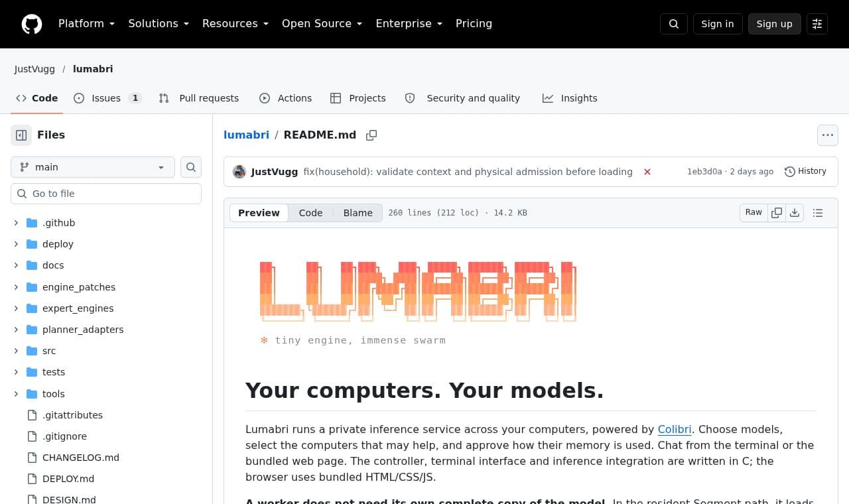Click the Sign in button
Viewport: 849px width, 504px height.
pyautogui.click(x=718, y=24)
